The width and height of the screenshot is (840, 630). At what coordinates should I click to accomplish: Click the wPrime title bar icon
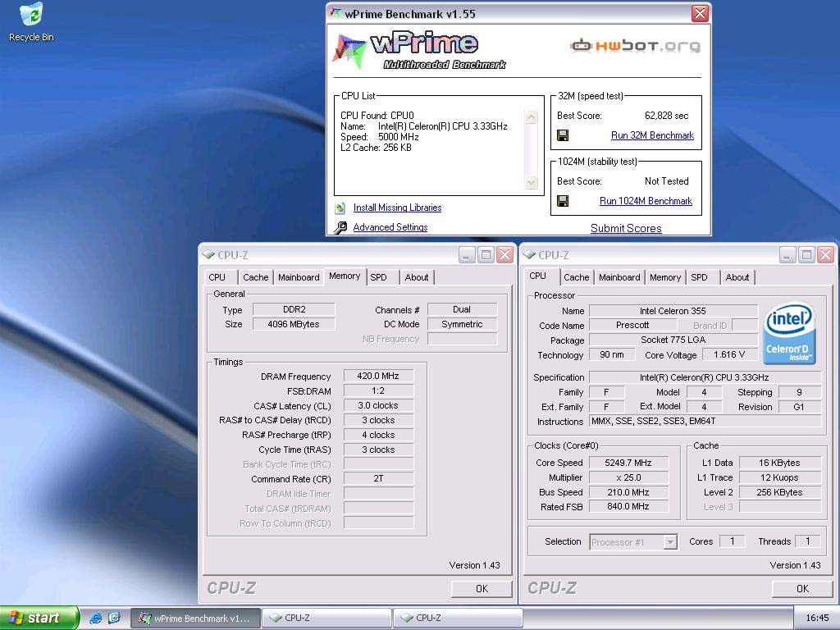[336, 13]
